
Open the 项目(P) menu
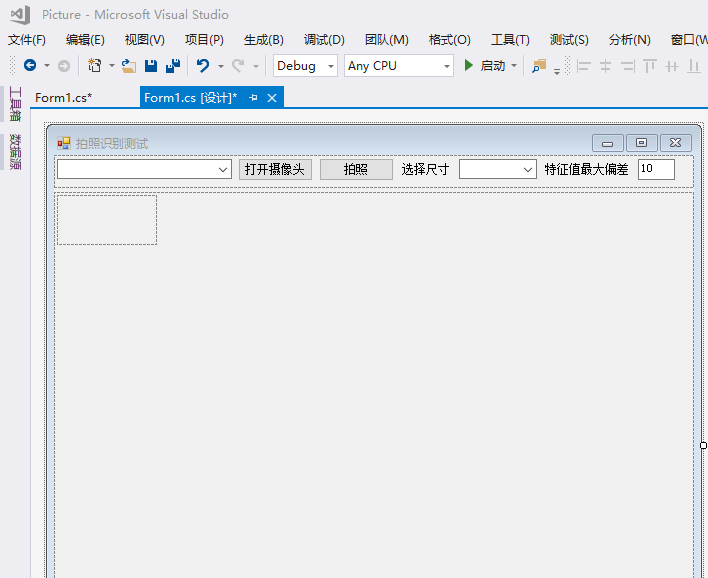point(204,40)
